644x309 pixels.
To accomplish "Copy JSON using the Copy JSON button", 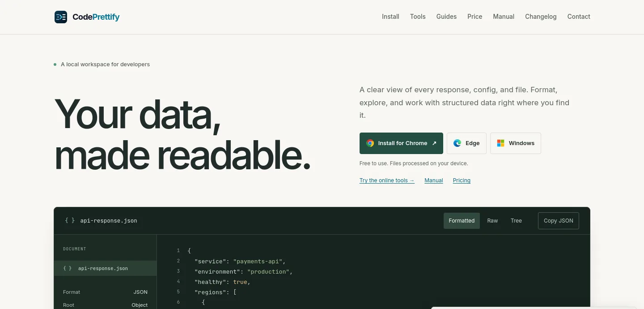I will (559, 221).
